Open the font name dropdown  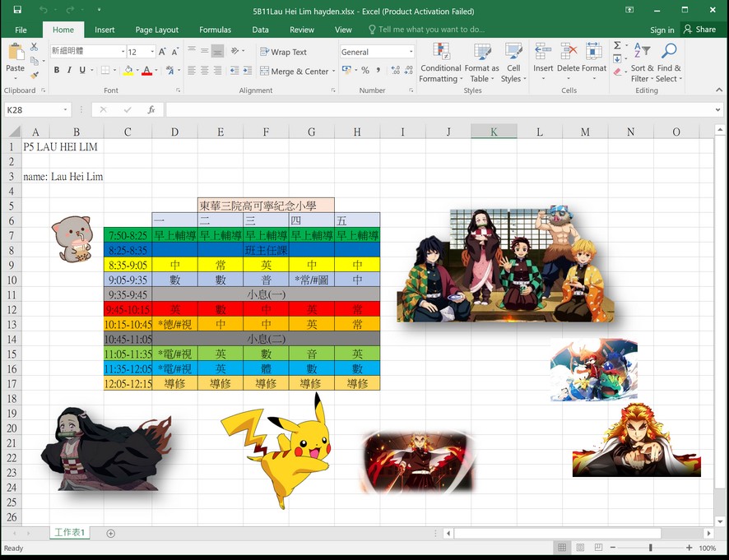123,52
